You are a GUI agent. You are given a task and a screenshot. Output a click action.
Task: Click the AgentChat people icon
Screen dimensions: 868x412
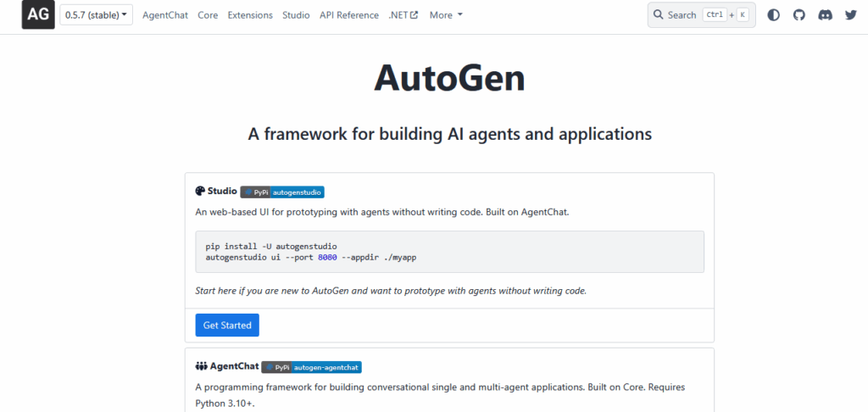201,366
